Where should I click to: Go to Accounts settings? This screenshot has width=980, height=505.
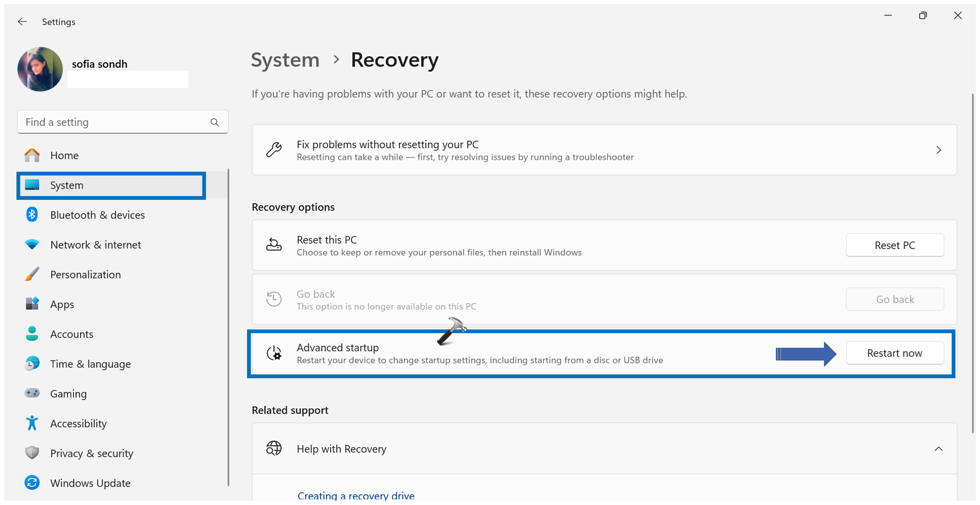[x=72, y=334]
